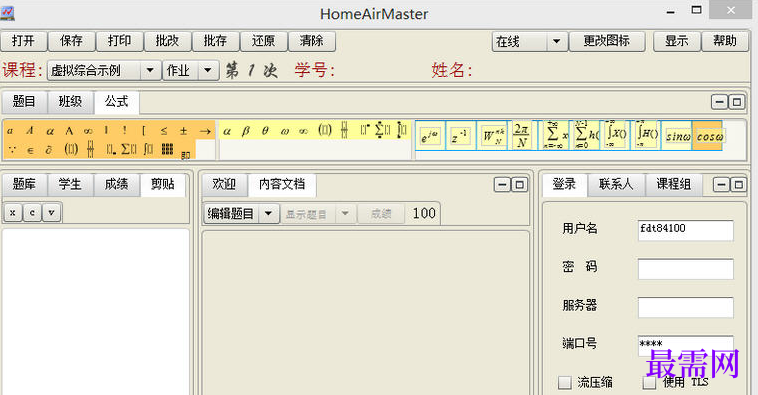Select the capital Lambda symbol in orange palette
Image resolution: width=758 pixels, height=395 pixels.
69,131
